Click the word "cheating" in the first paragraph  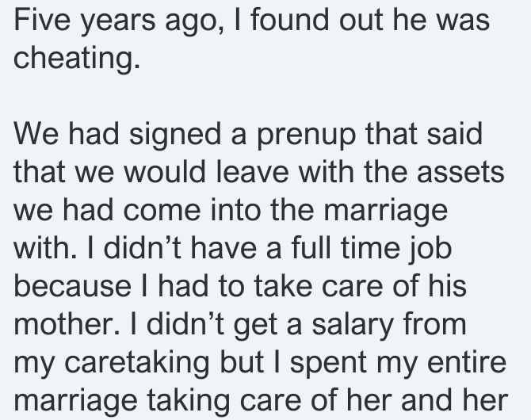pyautogui.click(x=74, y=58)
